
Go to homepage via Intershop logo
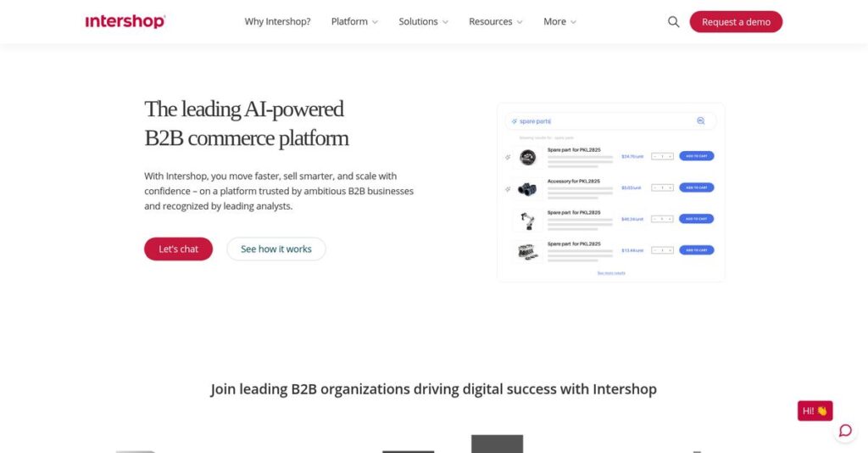click(125, 21)
